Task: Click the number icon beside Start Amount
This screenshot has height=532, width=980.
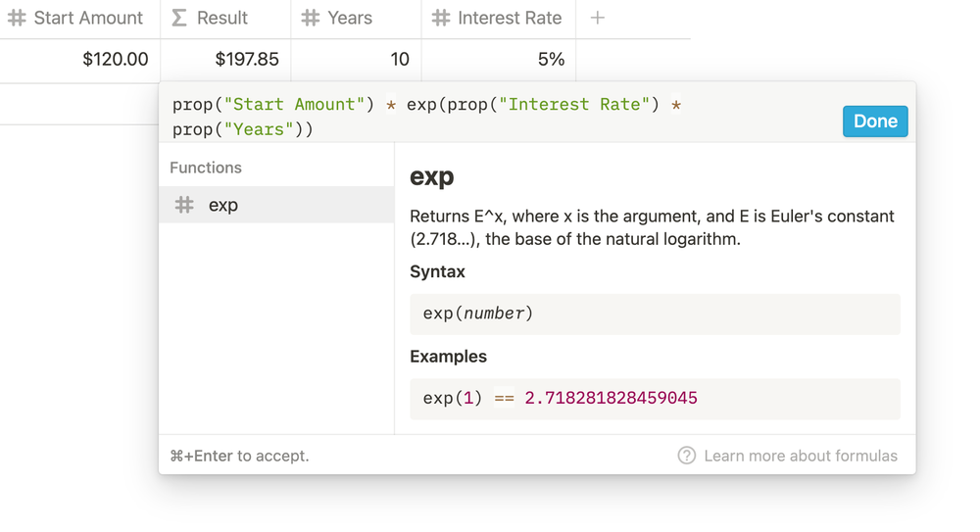Action: (17, 18)
